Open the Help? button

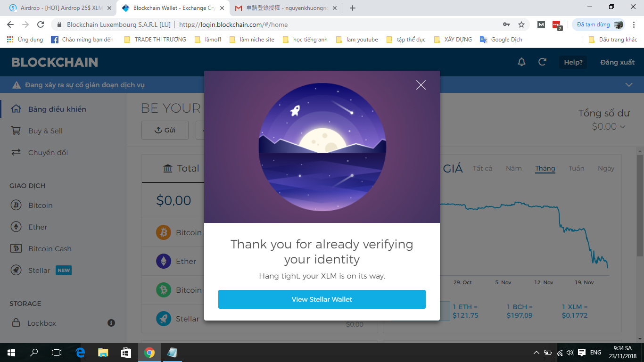pos(573,62)
